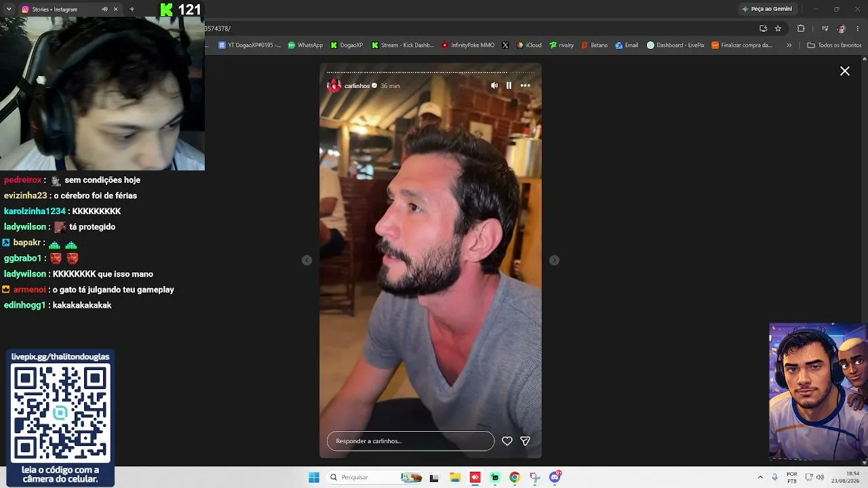
Task: Open the carlinhos profile picture
Action: pyautogui.click(x=334, y=85)
